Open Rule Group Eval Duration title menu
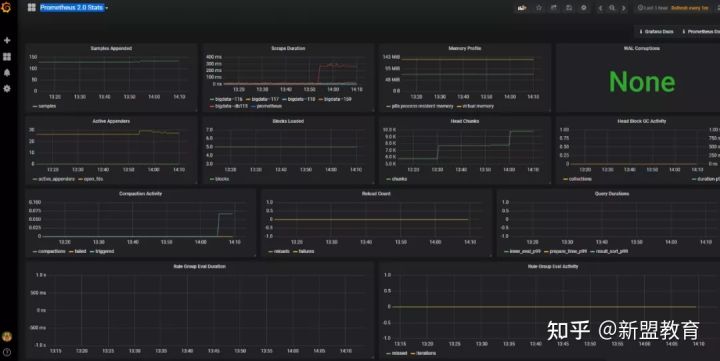Image resolution: width=720 pixels, height=361 pixels. [x=199, y=266]
